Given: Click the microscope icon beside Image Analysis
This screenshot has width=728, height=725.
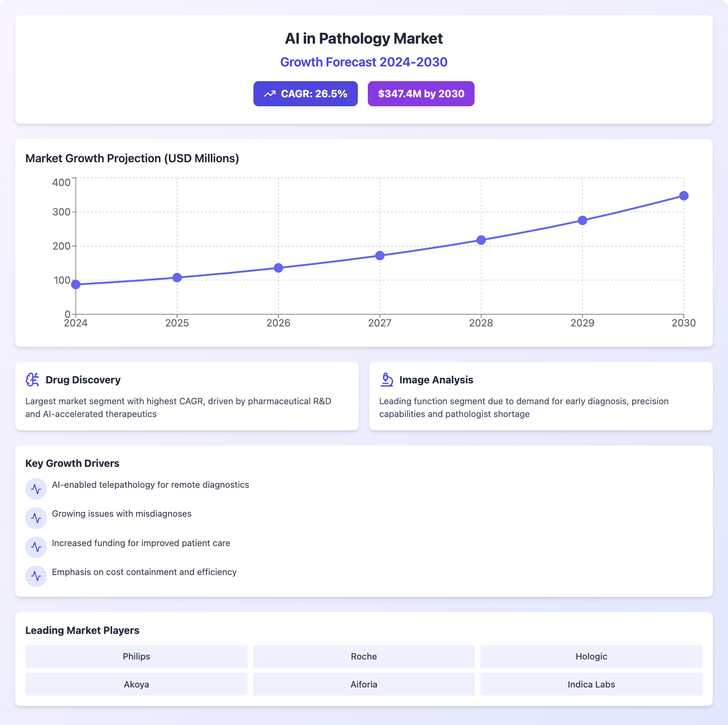Looking at the screenshot, I should click(x=387, y=380).
